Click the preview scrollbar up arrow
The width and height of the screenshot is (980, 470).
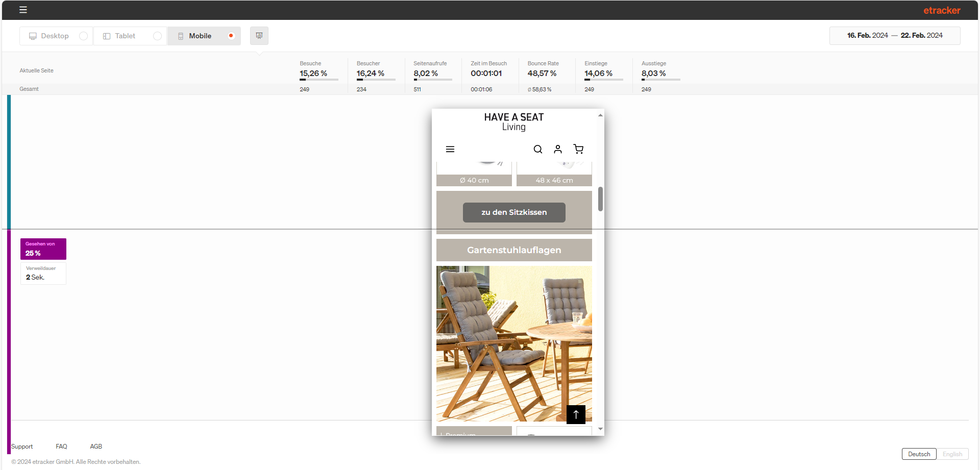[x=600, y=115]
